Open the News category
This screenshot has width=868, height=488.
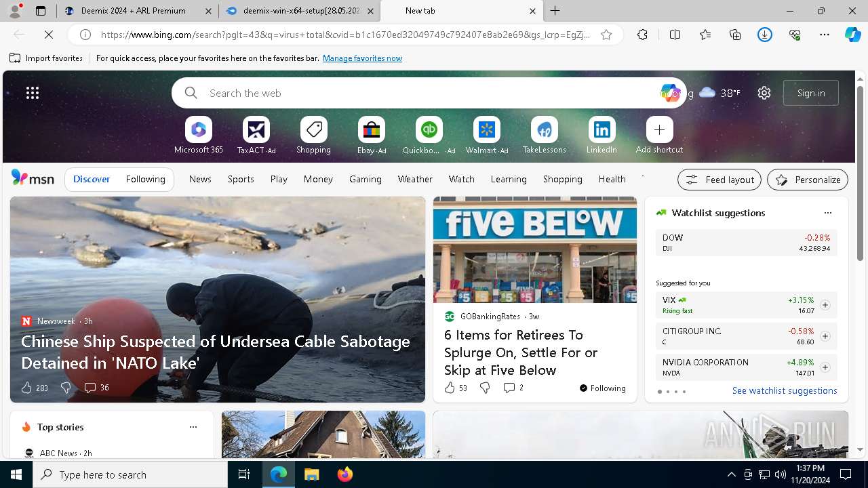tap(200, 179)
